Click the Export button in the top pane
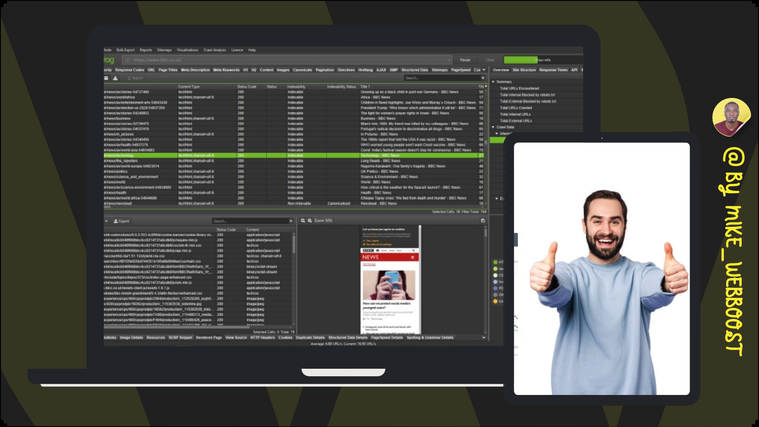This screenshot has height=427, width=759. [135, 78]
